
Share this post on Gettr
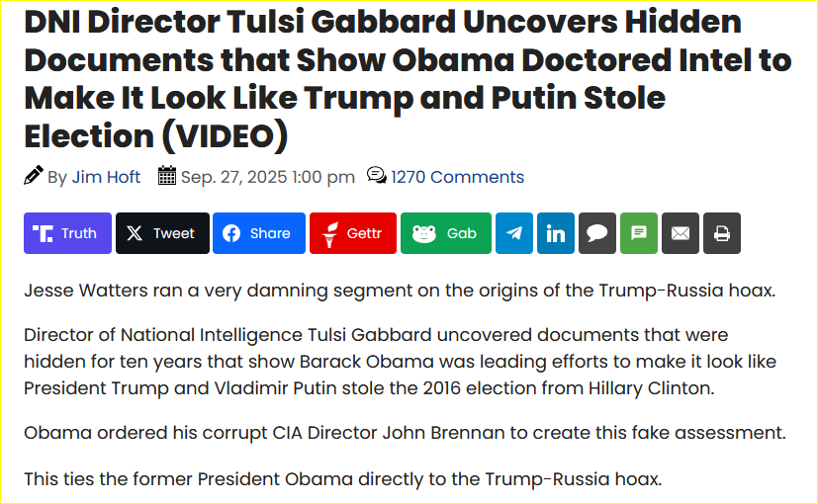coord(352,233)
